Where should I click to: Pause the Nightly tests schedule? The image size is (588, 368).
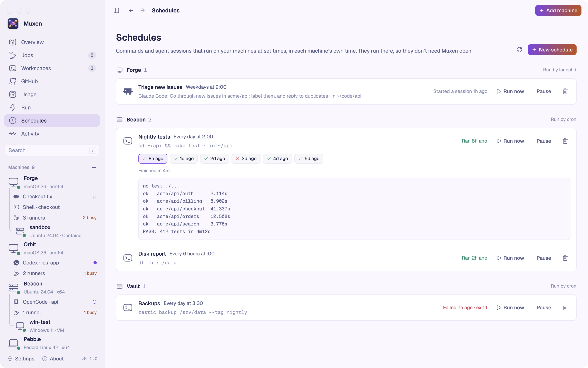click(x=544, y=141)
